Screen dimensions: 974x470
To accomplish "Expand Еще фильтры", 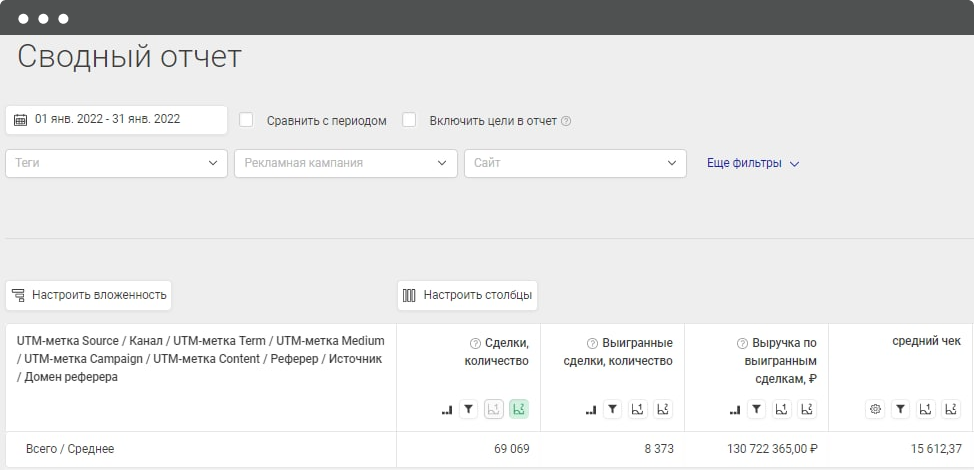I will (x=753, y=164).
